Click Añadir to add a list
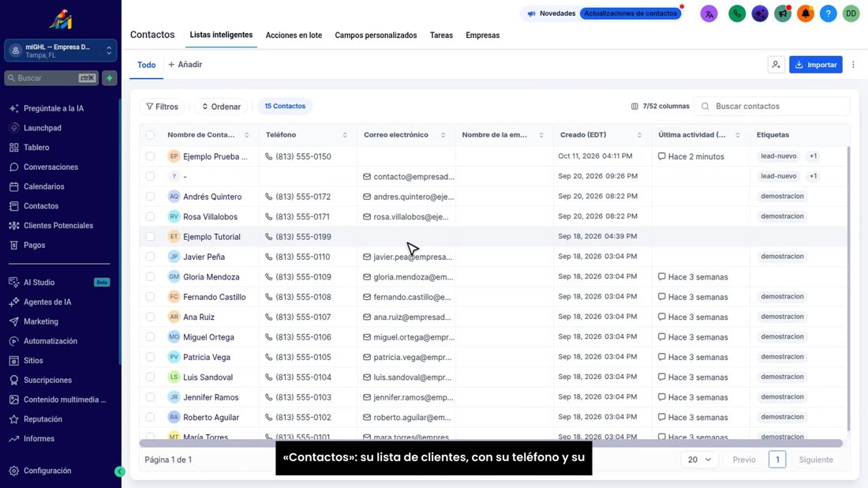The height and width of the screenshot is (488, 868). click(185, 65)
